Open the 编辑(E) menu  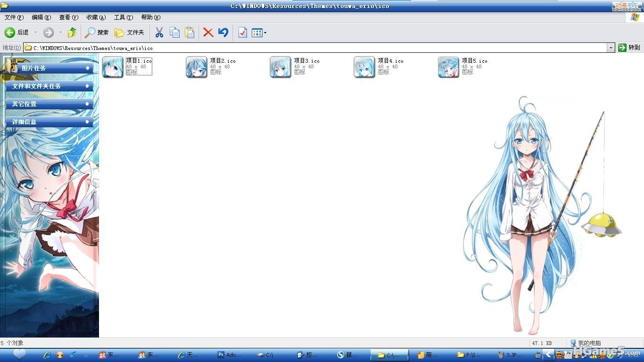click(41, 17)
